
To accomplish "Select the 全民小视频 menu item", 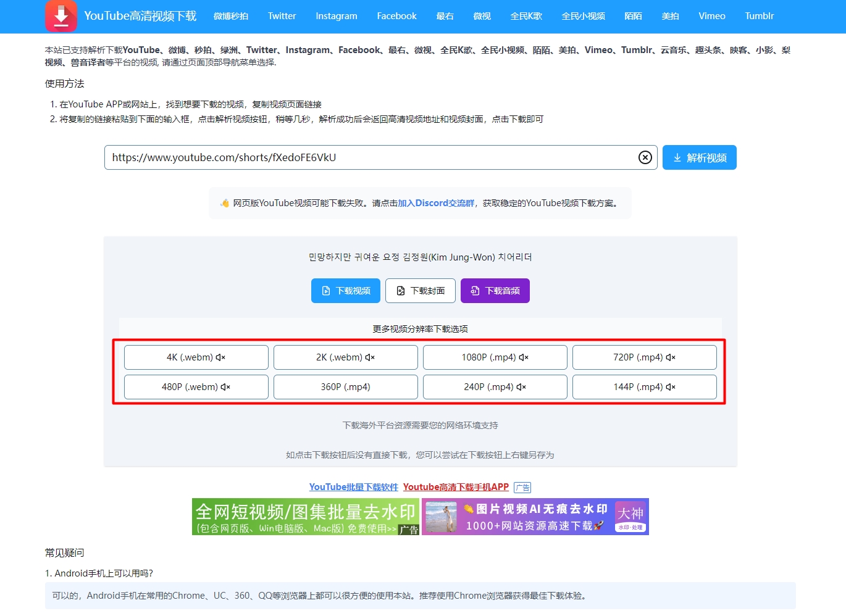I will coord(583,16).
